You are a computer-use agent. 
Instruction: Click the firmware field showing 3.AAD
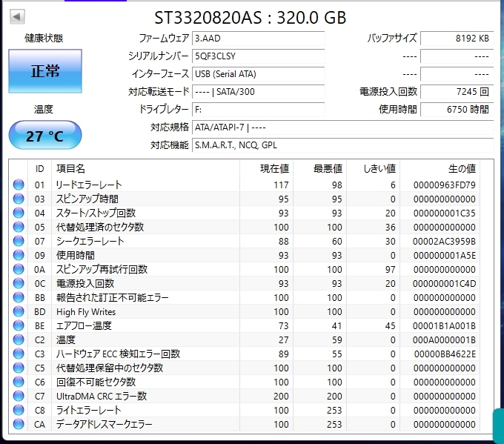pyautogui.click(x=257, y=39)
